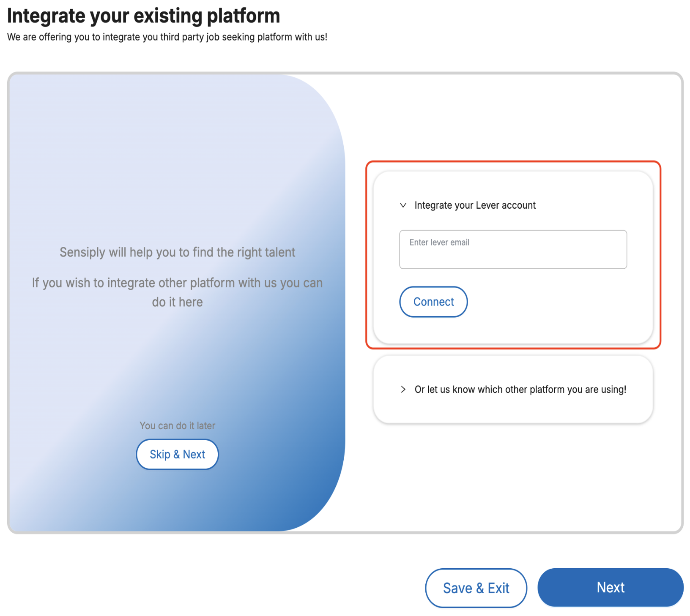Choose "Save & Exit" at the bottom
Viewport: 690px width, 616px height.
click(x=476, y=588)
